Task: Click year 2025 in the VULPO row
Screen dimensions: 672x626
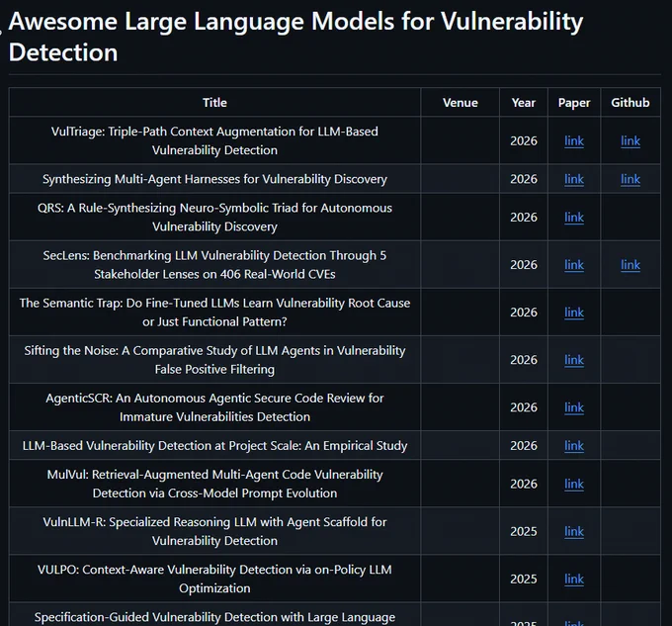Action: pos(524,580)
